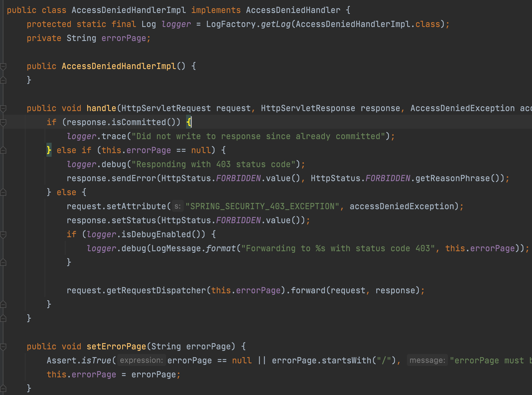Click the gutter fold icon beside the isCommitted if block
This screenshot has width=532, height=395.
click(x=3, y=122)
